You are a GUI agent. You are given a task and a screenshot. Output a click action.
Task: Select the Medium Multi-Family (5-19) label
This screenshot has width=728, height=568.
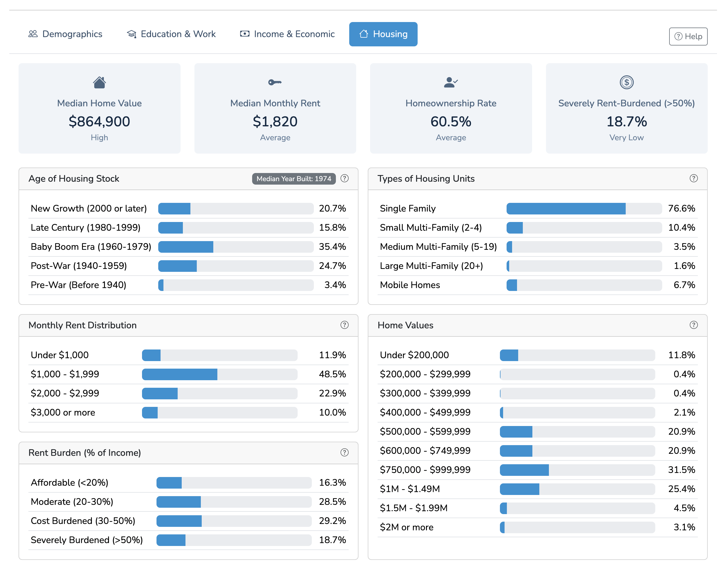pyautogui.click(x=438, y=247)
